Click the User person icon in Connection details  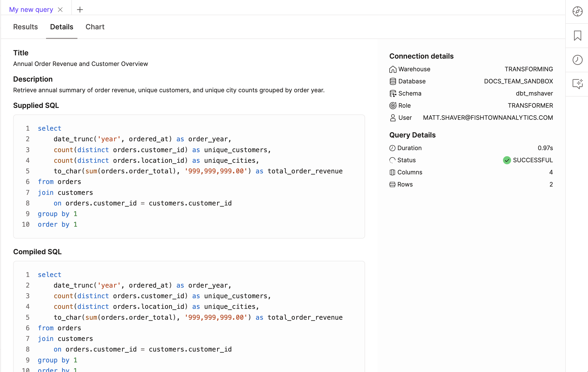click(393, 118)
